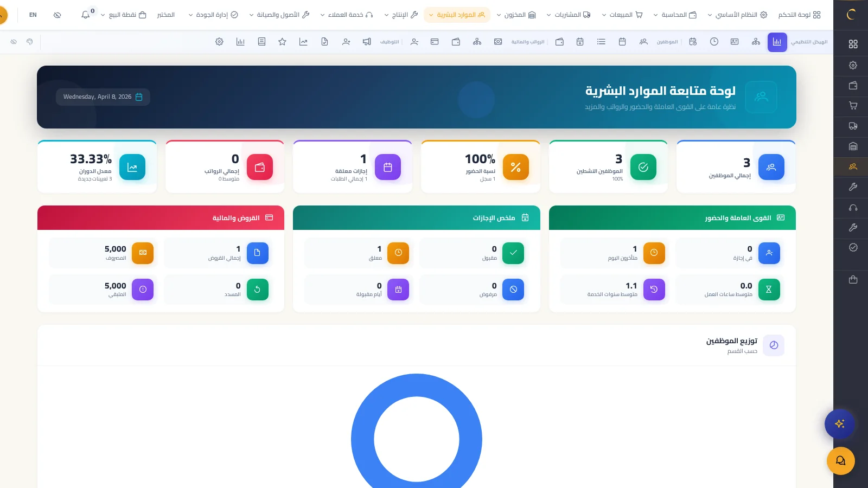Open the إجازات معلقة stat card
Screen dimensions: 868x488
coord(353,166)
